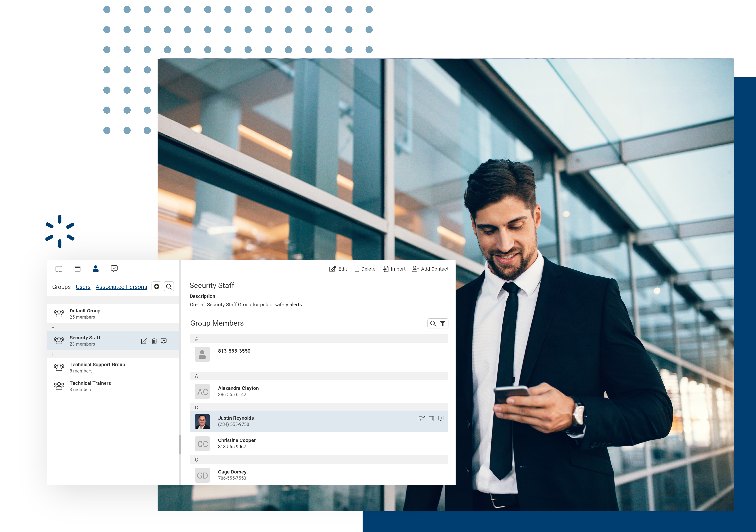This screenshot has height=532, width=756.
Task: Open the chat messages icon
Action: [x=59, y=269]
